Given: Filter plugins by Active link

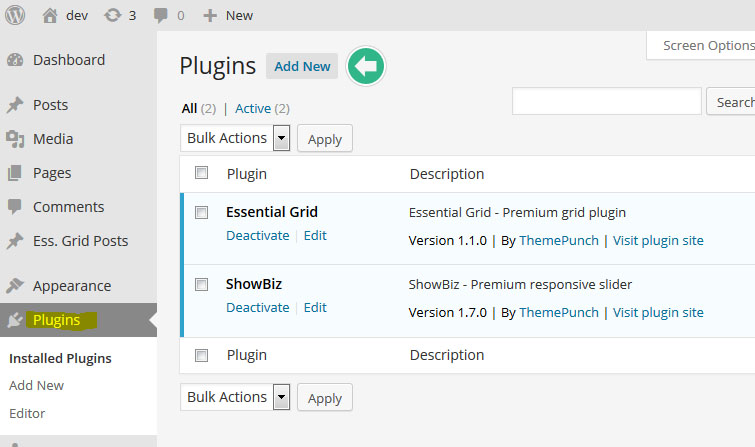Looking at the screenshot, I should (252, 108).
